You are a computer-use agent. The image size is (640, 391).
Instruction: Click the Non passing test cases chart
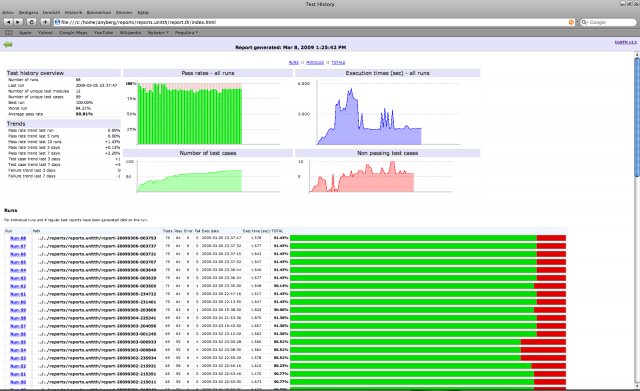click(x=387, y=176)
